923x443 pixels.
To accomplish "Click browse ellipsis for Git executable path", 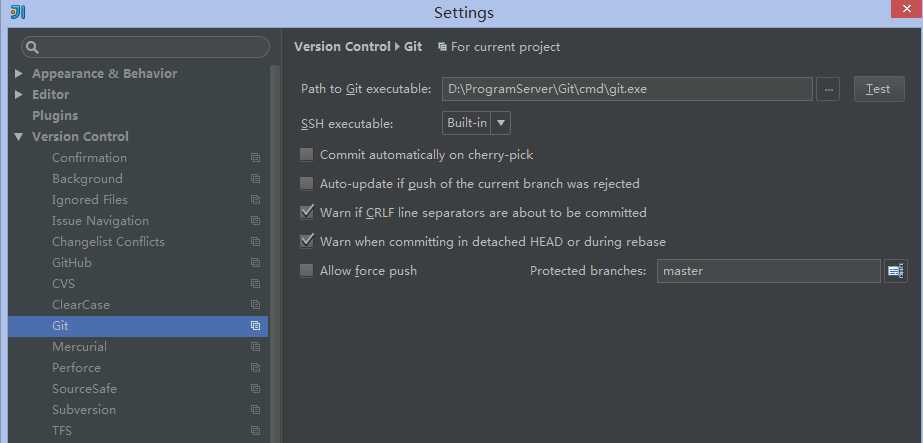I will 828,89.
